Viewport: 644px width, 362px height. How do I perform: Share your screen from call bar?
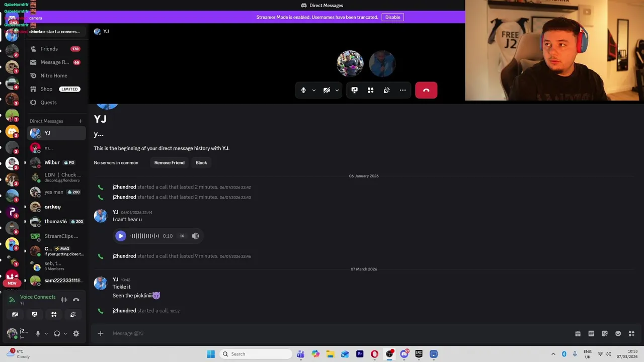354,90
